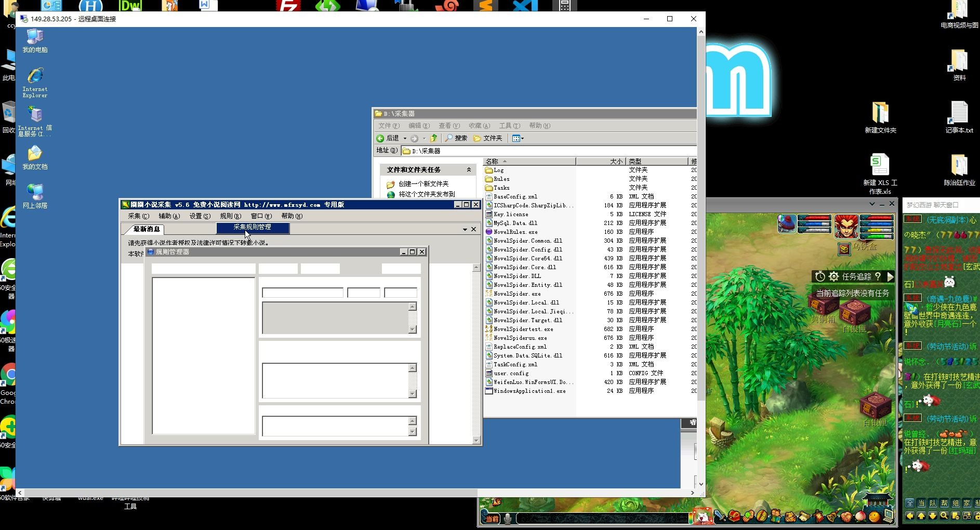Image resolution: width=980 pixels, height=530 pixels.
Task: Open the 我的文档 desktop icon
Action: [x=35, y=157]
